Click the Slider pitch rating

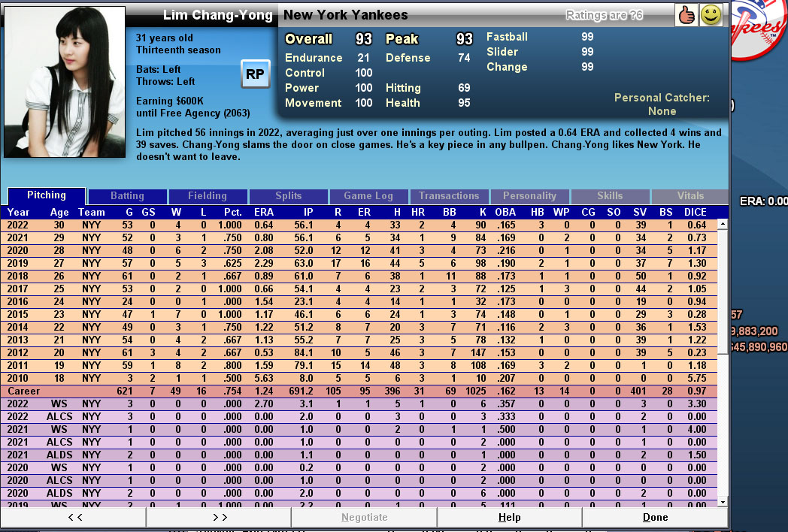pos(587,52)
